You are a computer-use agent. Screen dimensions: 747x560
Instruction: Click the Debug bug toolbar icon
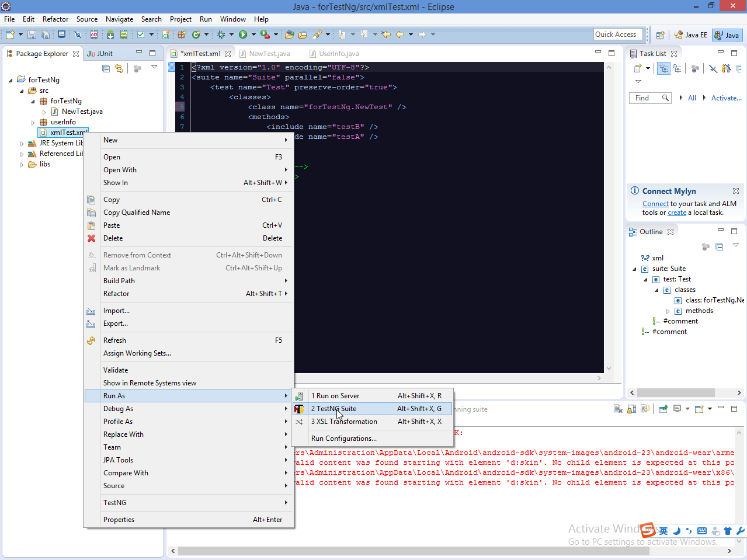tap(221, 34)
